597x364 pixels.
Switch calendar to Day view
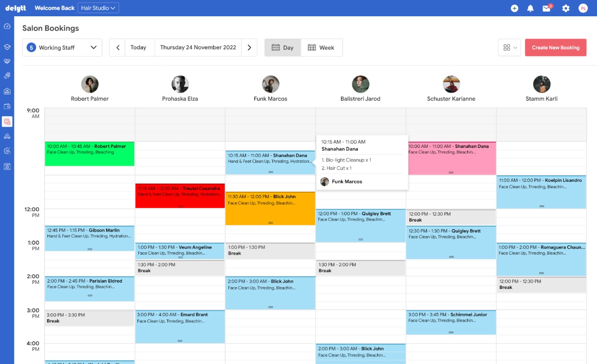(283, 47)
